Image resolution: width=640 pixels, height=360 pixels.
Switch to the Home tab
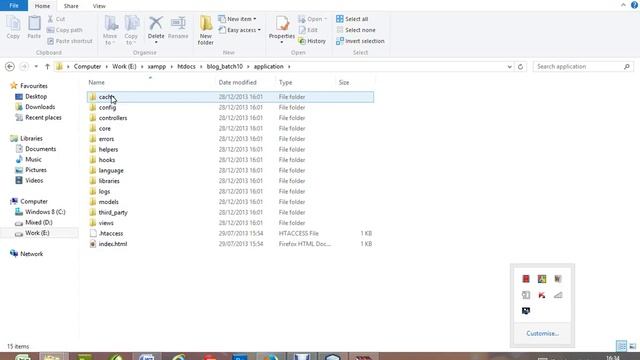tap(42, 6)
